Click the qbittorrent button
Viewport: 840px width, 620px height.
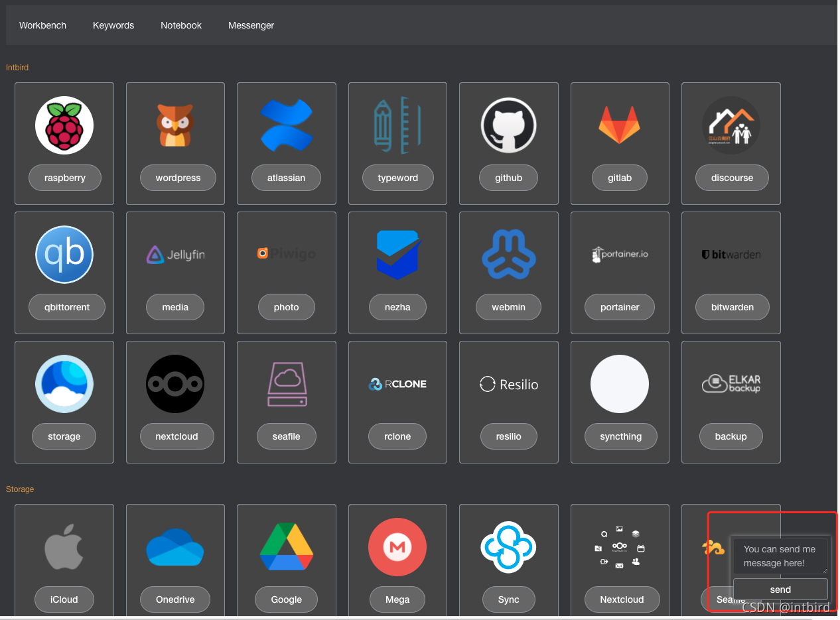[x=67, y=307]
